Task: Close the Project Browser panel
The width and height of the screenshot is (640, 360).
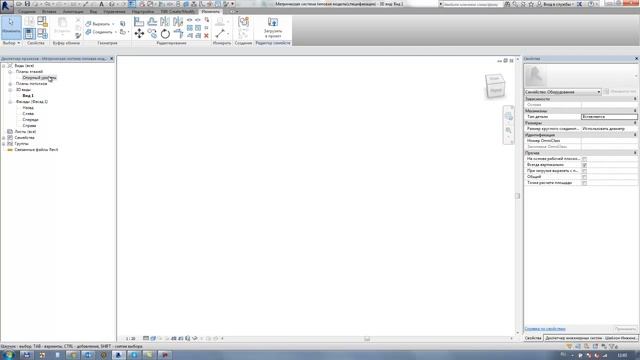Action: tap(111, 59)
